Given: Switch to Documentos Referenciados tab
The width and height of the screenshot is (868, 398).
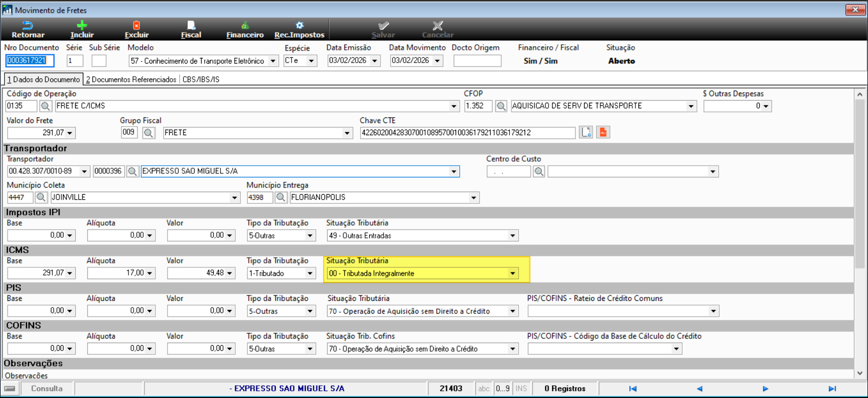Looking at the screenshot, I should (x=131, y=79).
